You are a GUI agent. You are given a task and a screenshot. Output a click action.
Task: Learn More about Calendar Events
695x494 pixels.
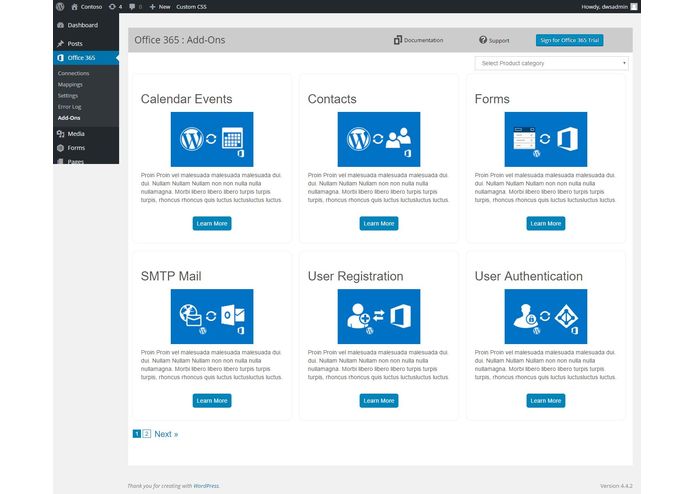212,223
